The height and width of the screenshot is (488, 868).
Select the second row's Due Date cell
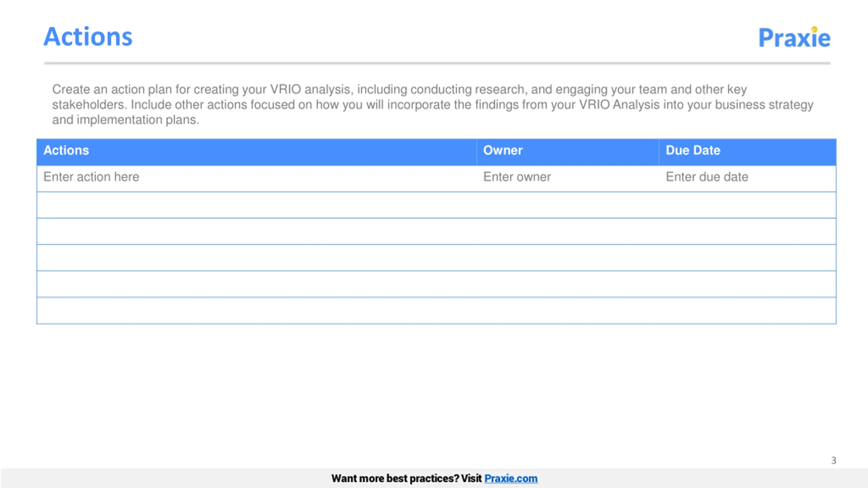pyautogui.click(x=747, y=205)
